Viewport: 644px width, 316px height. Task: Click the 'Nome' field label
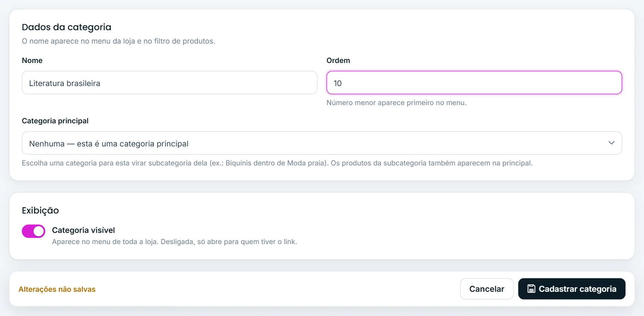pos(32,60)
